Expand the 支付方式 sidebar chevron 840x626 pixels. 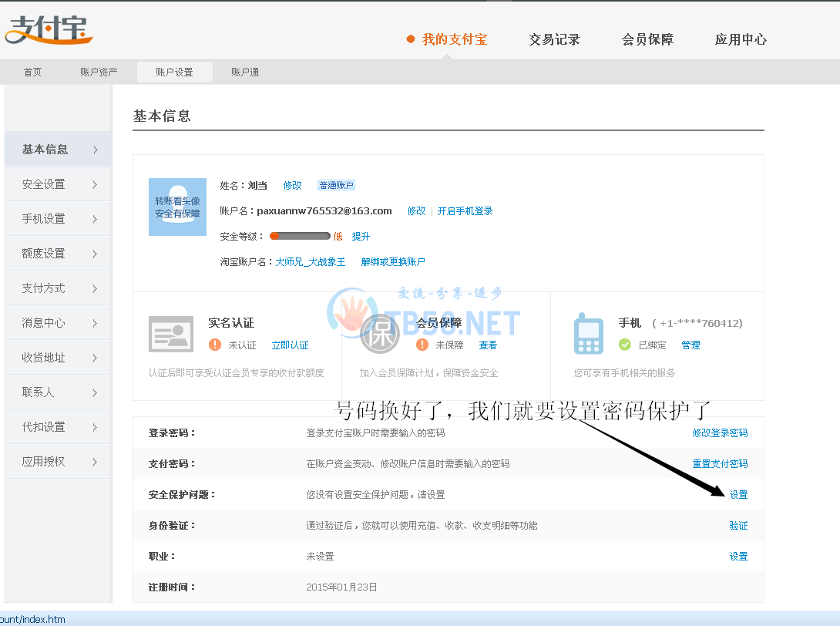pos(96,289)
